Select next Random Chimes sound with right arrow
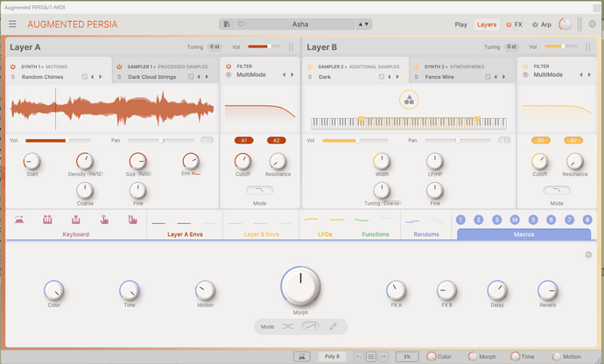The height and width of the screenshot is (364, 604). (x=101, y=77)
